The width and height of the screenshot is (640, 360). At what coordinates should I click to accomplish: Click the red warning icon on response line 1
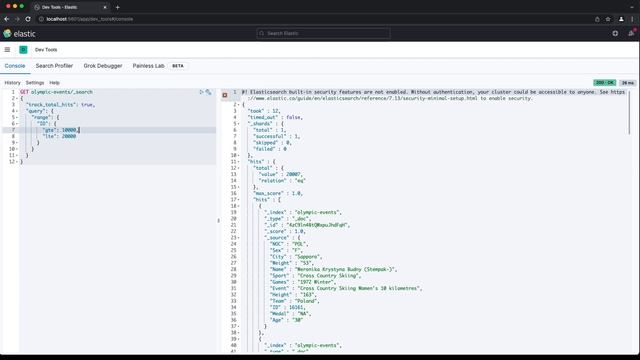coord(225,95)
